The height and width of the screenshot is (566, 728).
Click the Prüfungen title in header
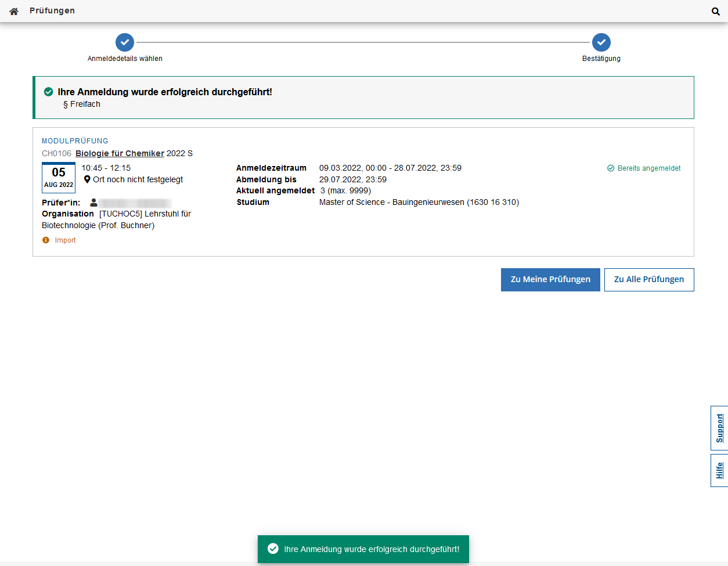[x=52, y=10]
